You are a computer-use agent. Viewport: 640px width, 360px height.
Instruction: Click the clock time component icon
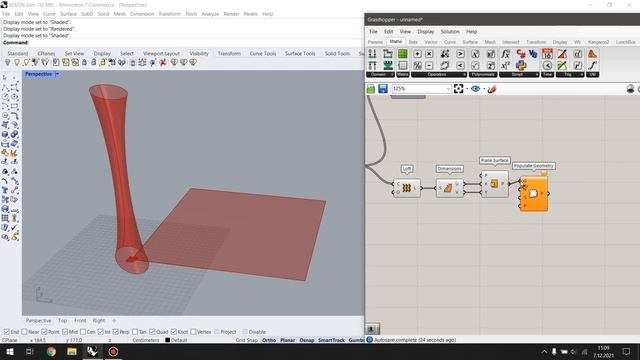[x=547, y=65]
